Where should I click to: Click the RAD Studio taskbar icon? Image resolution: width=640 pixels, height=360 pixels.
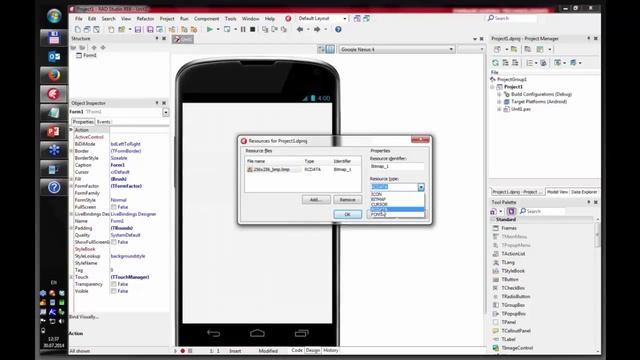(54, 94)
